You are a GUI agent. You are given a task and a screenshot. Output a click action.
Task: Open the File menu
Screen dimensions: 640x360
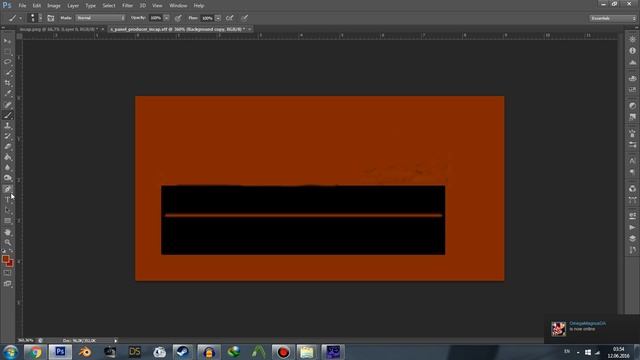pyautogui.click(x=22, y=6)
